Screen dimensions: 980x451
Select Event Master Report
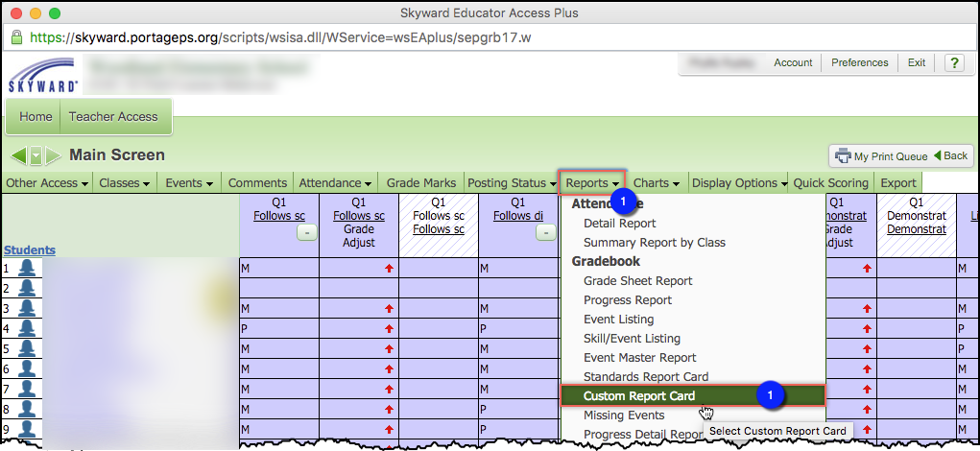[x=640, y=358]
